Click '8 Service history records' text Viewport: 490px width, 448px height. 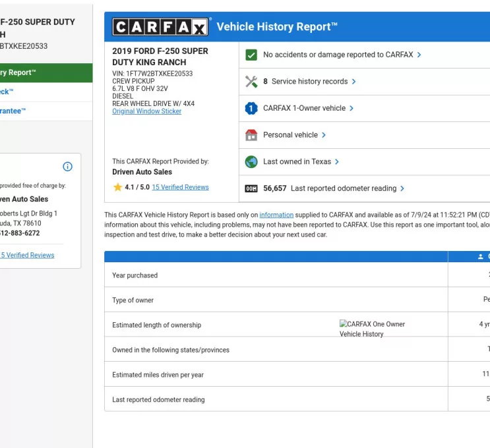click(305, 82)
